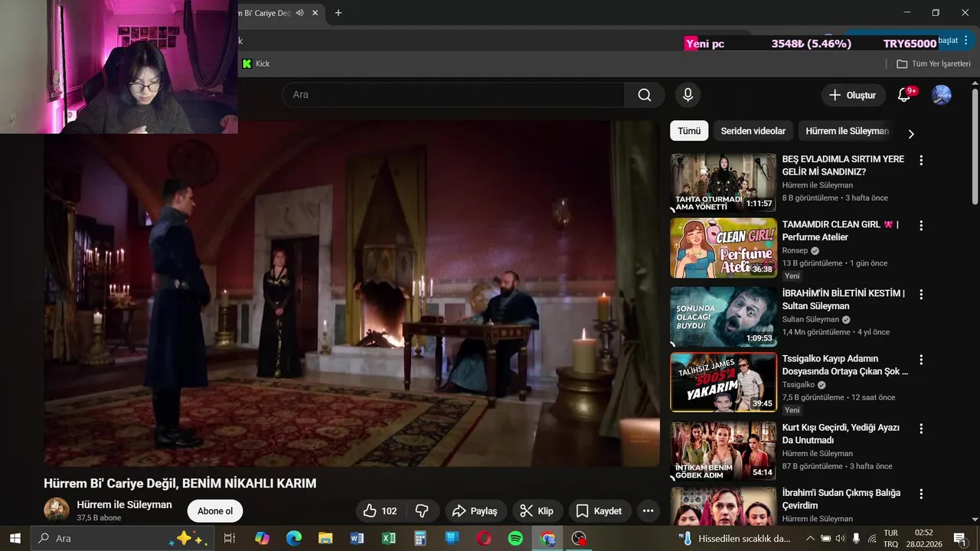Open options for TAMAMDIR CLEAN GIRL video
Viewport: 980px width, 551px height.
point(921,226)
